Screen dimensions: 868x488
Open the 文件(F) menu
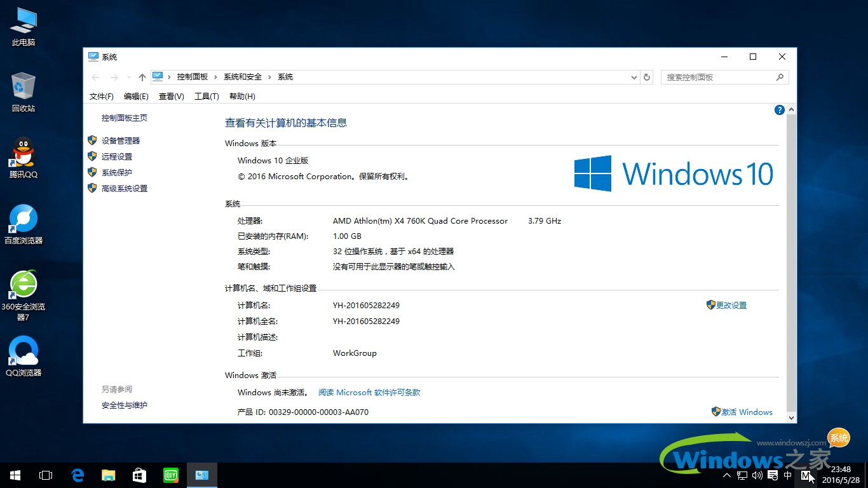[x=101, y=96]
